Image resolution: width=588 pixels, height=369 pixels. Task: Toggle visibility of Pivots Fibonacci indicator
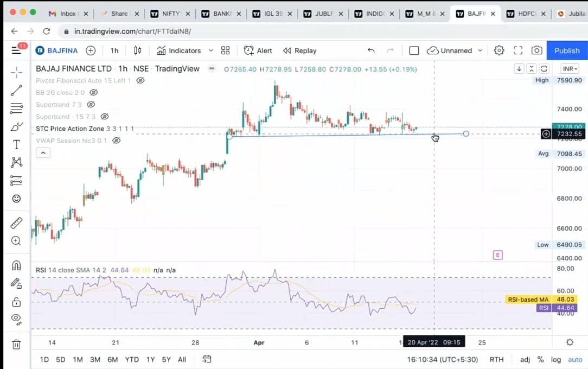[x=140, y=80]
